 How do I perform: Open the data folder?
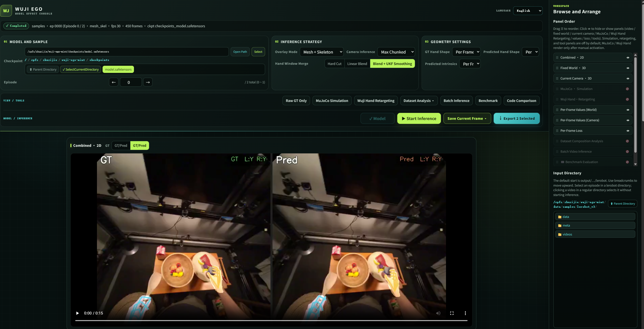[x=595, y=217]
